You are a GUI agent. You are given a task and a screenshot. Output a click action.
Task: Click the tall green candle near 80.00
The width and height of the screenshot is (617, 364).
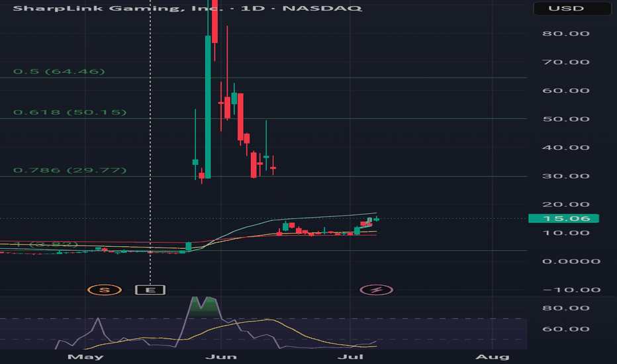[208, 107]
